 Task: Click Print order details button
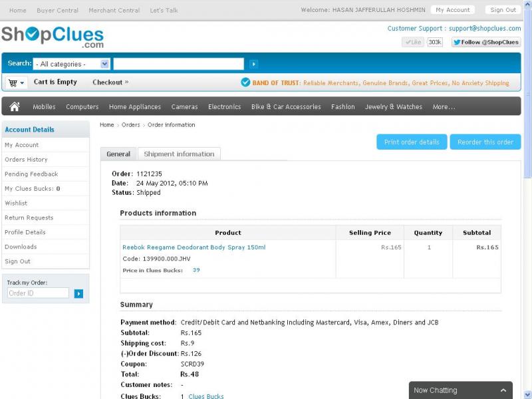412,142
